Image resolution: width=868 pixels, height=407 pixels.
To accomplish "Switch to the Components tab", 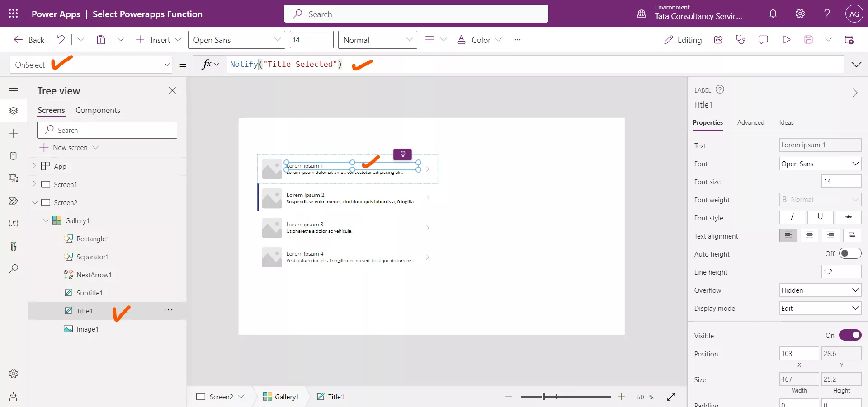I will [x=98, y=110].
